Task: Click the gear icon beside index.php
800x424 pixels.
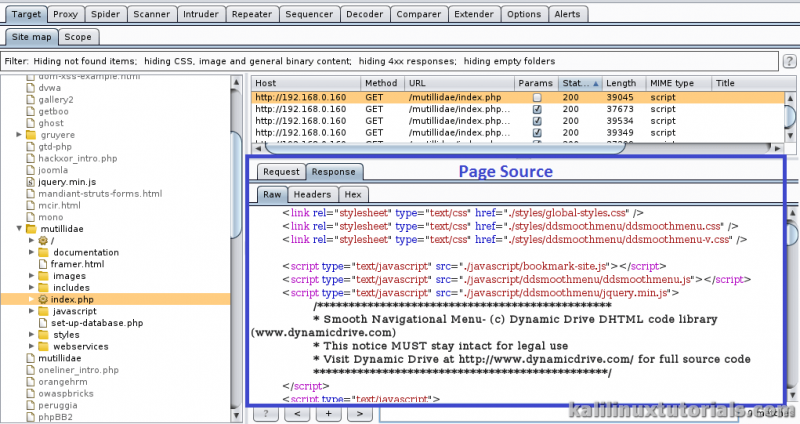Action: pos(43,299)
